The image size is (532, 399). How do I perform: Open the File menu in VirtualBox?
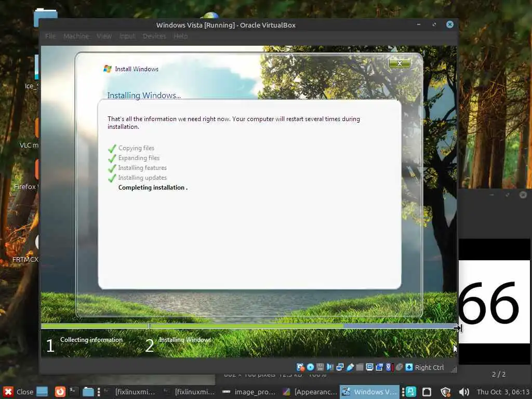50,36
